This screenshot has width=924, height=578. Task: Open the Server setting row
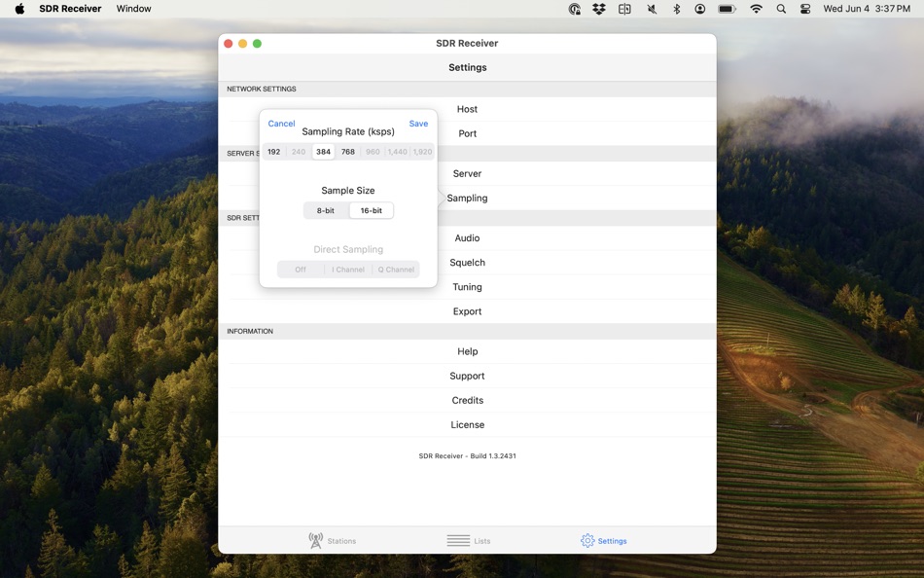click(x=467, y=173)
